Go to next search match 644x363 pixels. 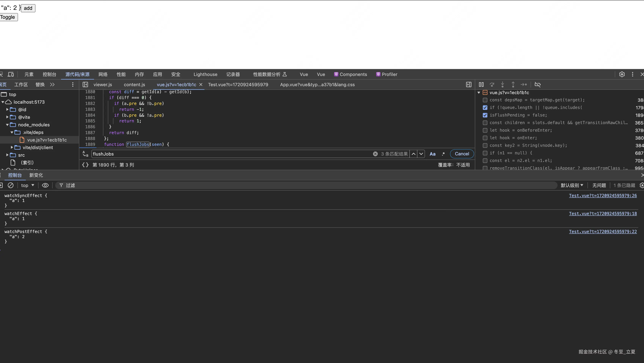pyautogui.click(x=421, y=154)
